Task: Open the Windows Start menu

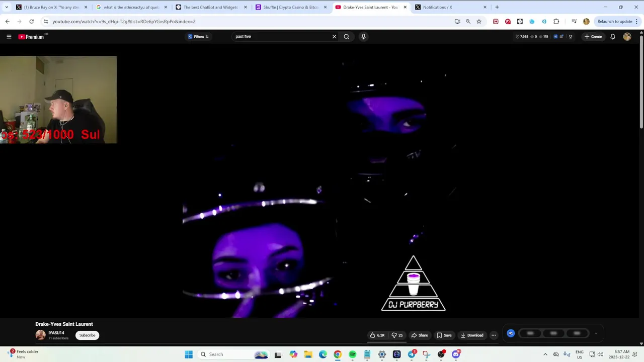Action: pyautogui.click(x=189, y=354)
